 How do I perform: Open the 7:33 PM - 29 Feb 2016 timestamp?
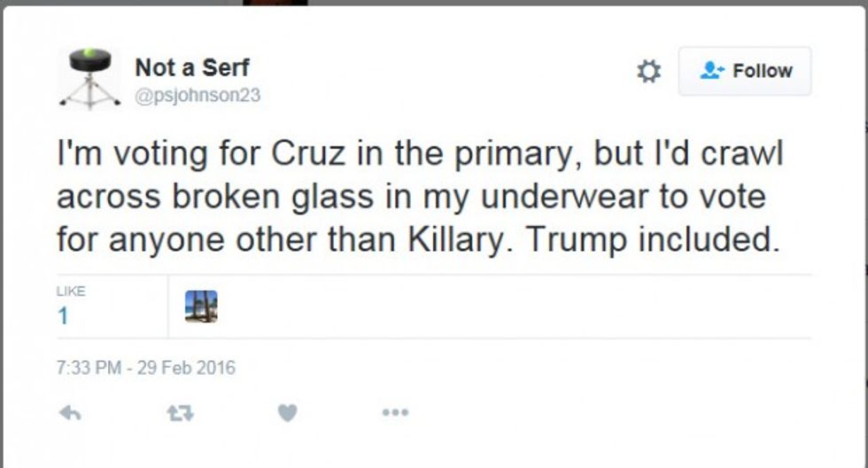(x=146, y=367)
